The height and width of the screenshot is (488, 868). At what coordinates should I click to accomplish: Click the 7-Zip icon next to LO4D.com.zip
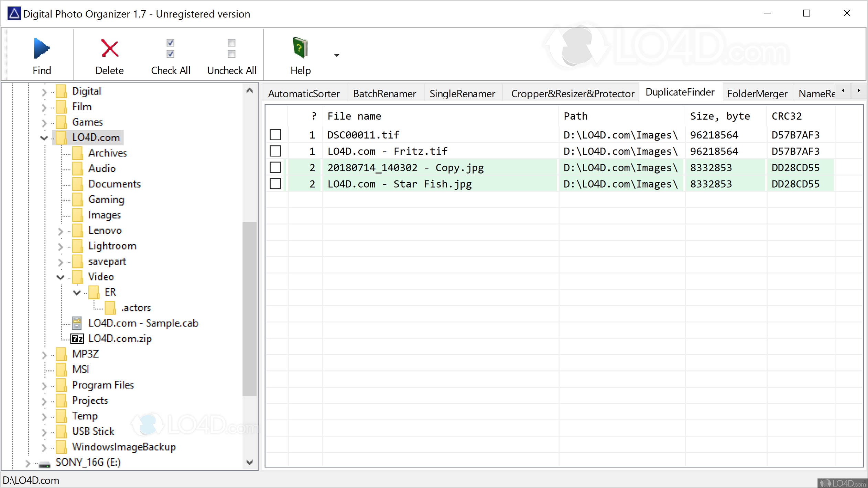(x=77, y=339)
